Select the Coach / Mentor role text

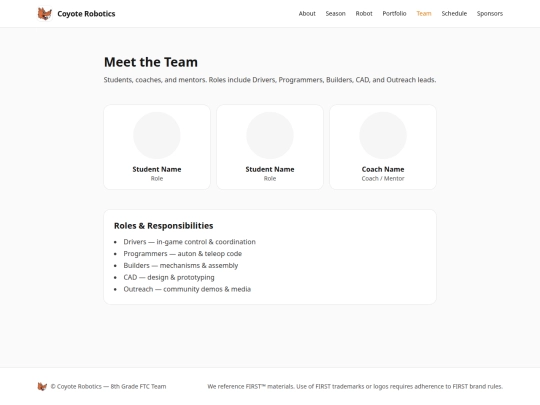tap(383, 178)
